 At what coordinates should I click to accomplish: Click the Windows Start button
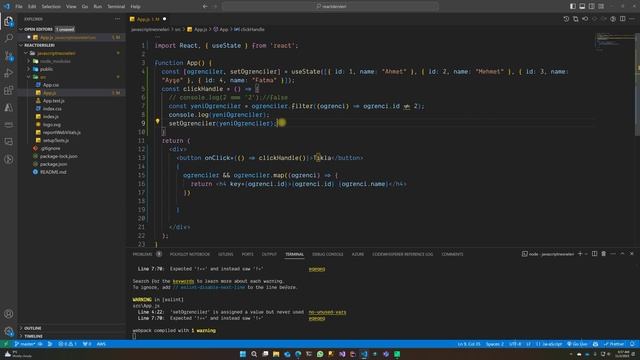pyautogui.click(x=243, y=354)
